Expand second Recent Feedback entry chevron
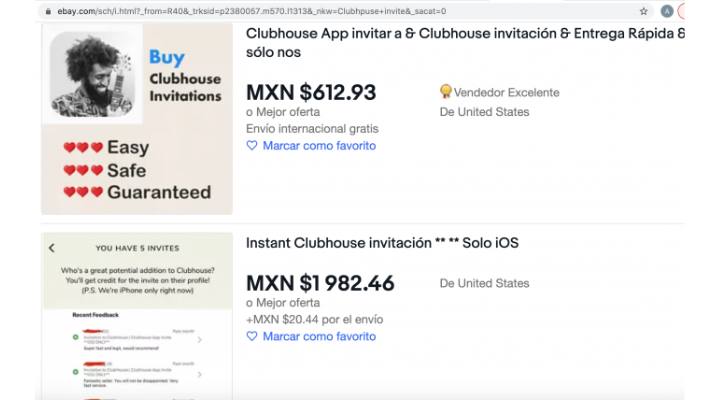The width and height of the screenshot is (720, 400). [197, 376]
